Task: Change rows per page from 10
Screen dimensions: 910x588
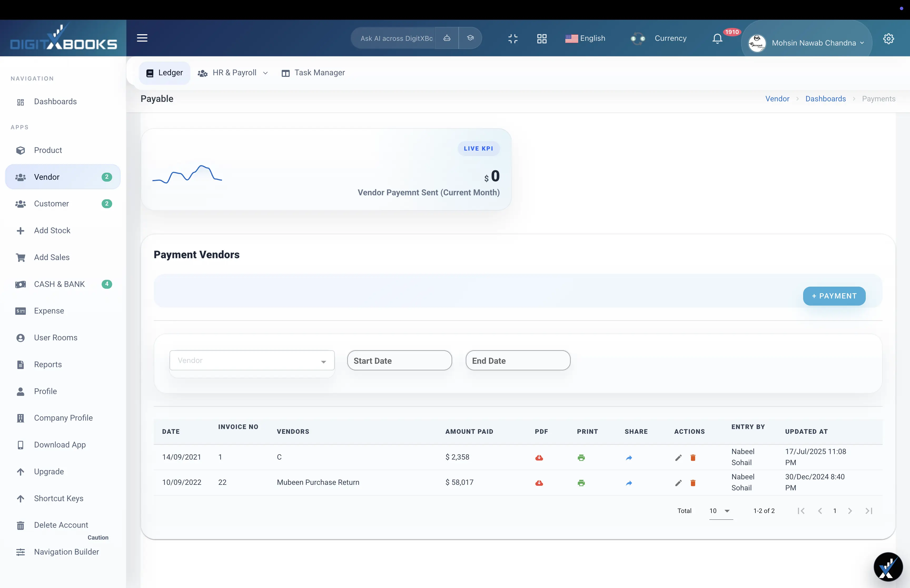Action: pyautogui.click(x=720, y=511)
